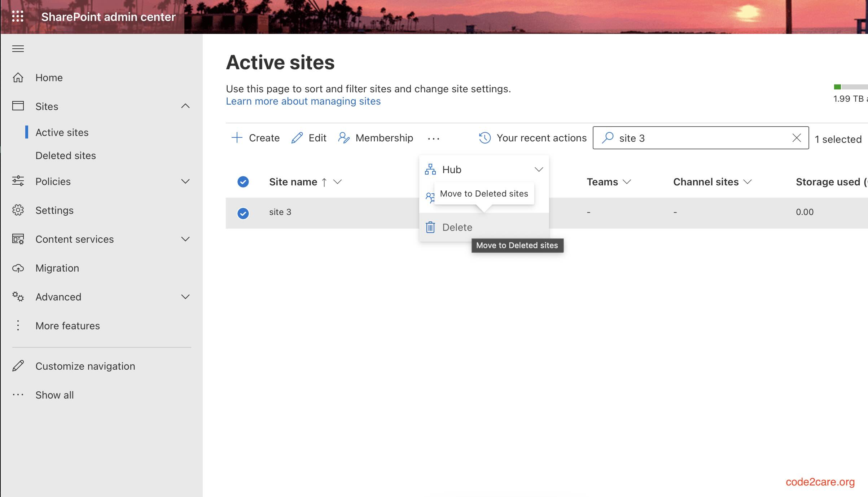Click the Migration cloud icon

coord(18,268)
